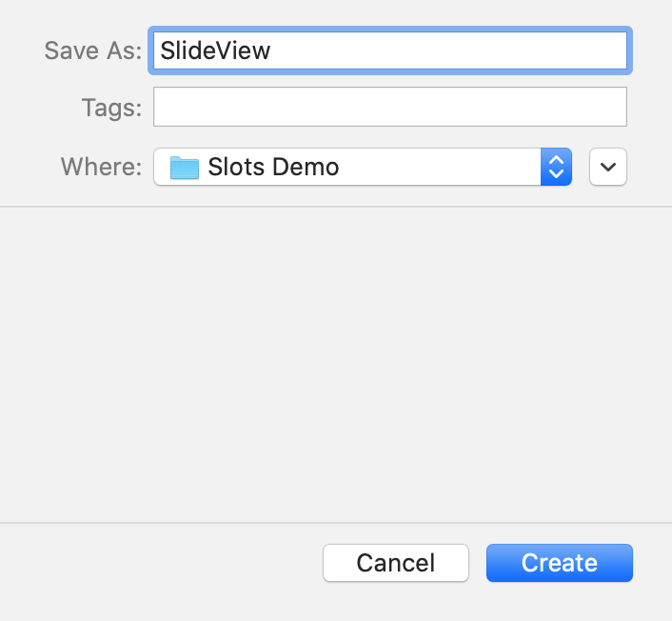Click the Save As label

coord(92,50)
